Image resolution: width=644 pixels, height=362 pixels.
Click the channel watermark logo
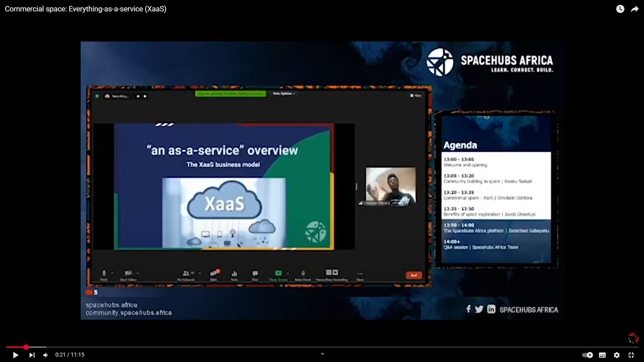[x=633, y=338]
